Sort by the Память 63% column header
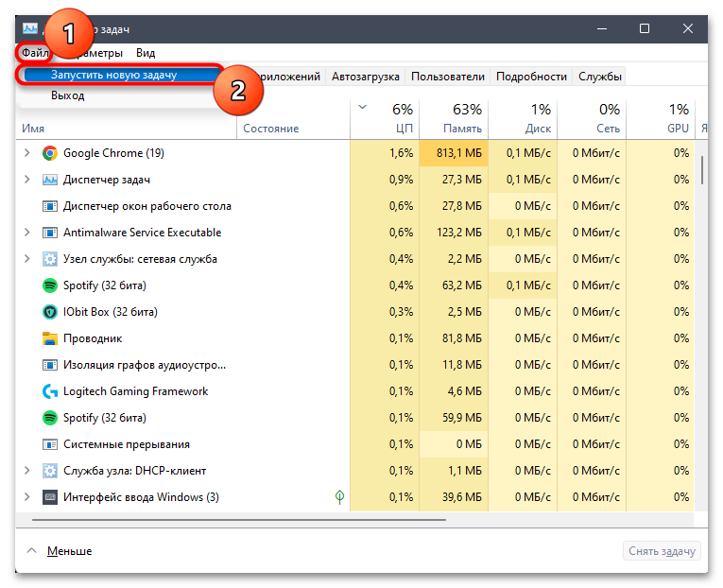The width and height of the screenshot is (723, 588). pos(454,119)
